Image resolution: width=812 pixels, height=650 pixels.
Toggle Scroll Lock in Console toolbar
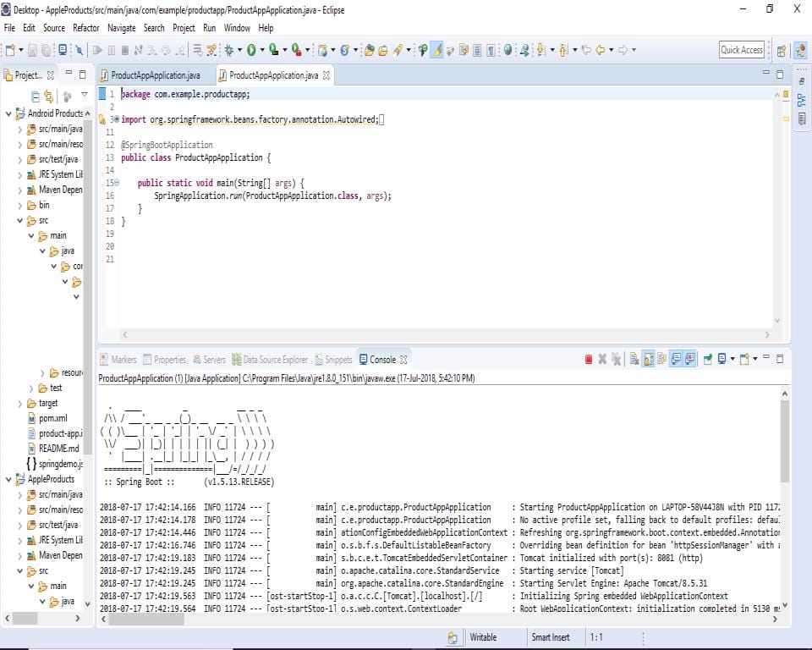(648, 360)
